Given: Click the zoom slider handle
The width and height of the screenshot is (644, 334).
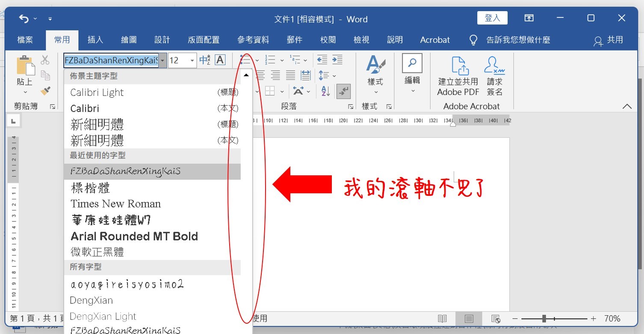Looking at the screenshot, I should pyautogui.click(x=544, y=319).
